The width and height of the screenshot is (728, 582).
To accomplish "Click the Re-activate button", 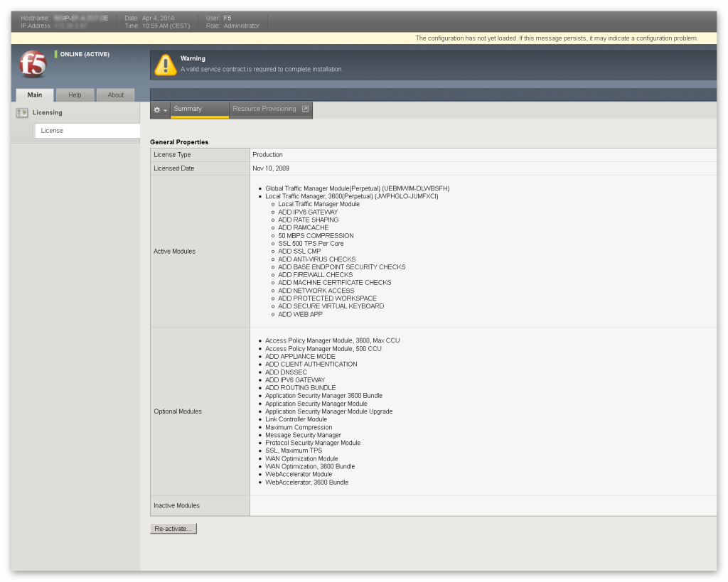I will pyautogui.click(x=173, y=529).
